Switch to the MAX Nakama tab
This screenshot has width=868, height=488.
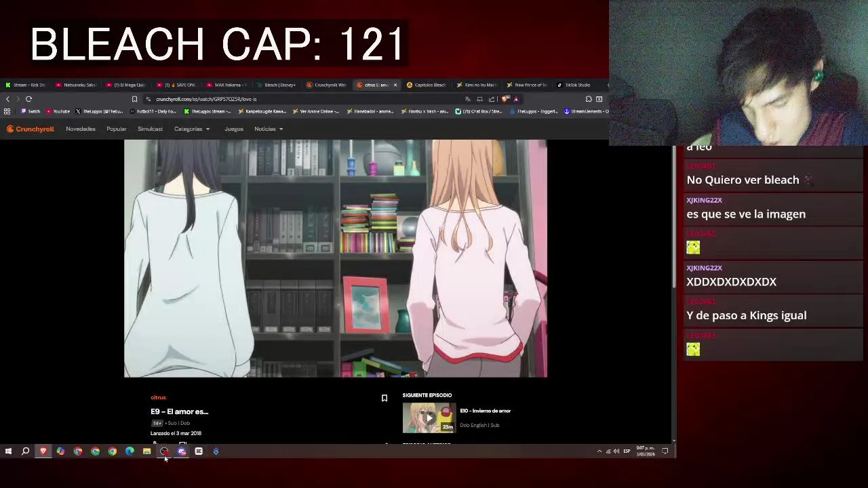(226, 85)
